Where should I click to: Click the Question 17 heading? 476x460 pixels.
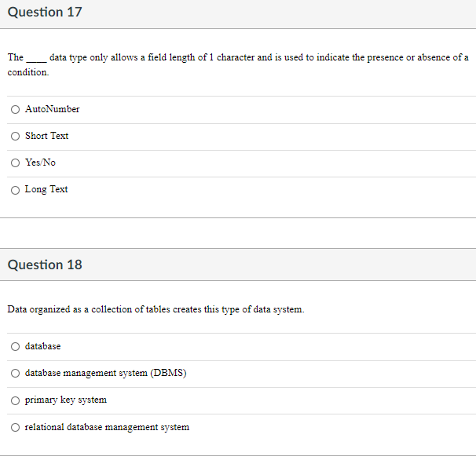coord(45,12)
